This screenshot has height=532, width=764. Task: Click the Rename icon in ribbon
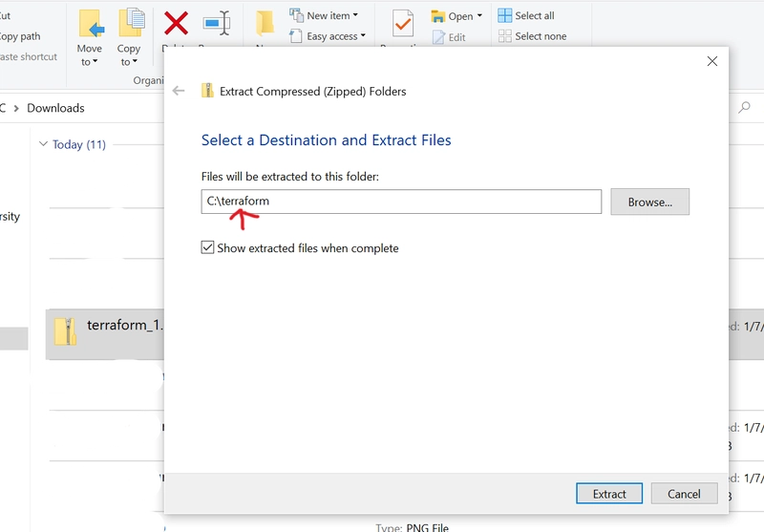point(217,23)
